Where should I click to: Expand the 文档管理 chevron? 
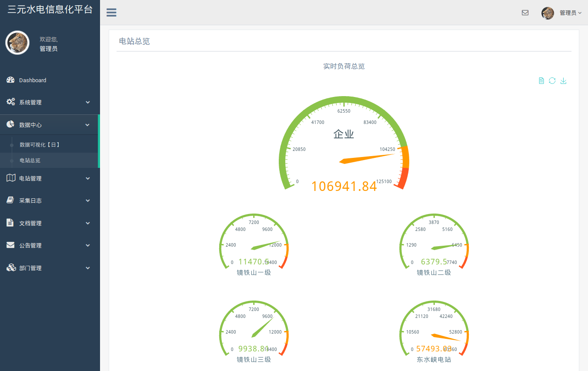click(88, 223)
